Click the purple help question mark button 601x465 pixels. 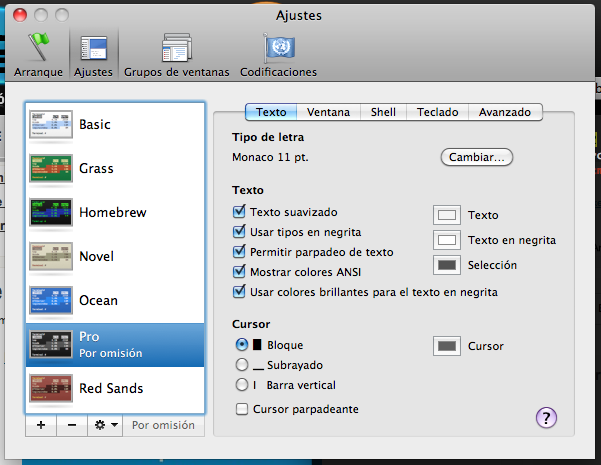click(547, 418)
